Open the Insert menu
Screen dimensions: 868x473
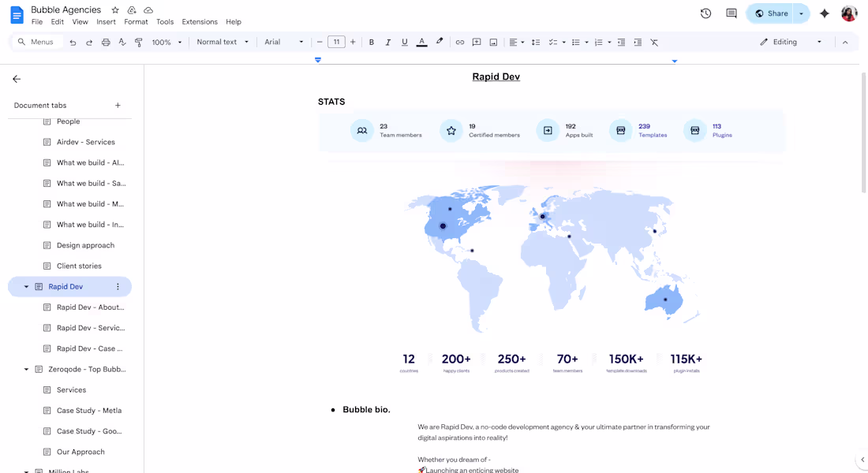point(106,22)
